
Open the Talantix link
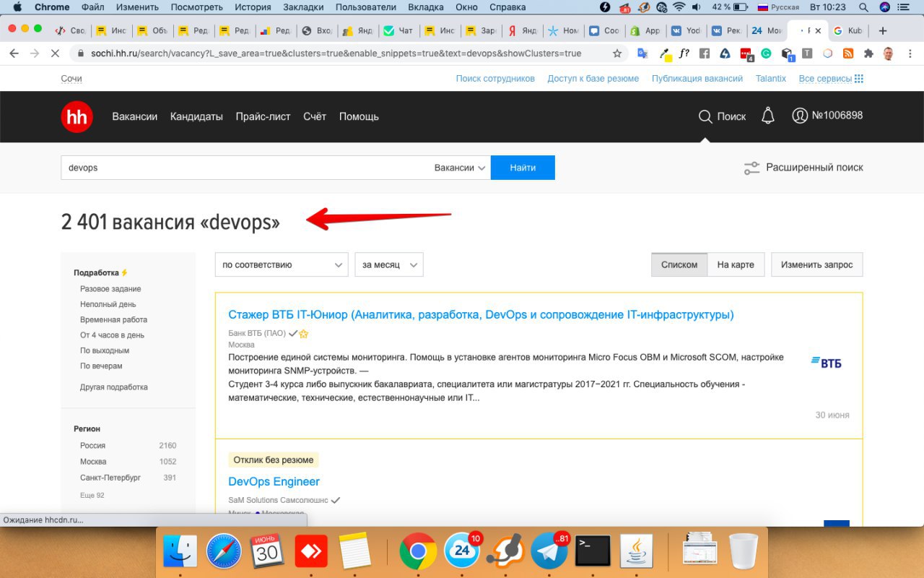click(x=771, y=79)
